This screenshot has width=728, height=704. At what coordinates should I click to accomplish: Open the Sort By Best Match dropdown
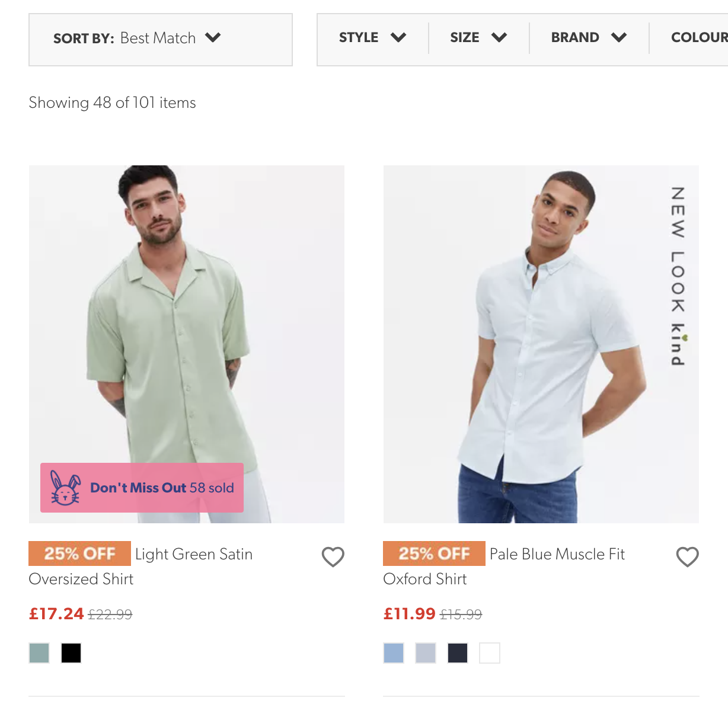click(x=161, y=40)
